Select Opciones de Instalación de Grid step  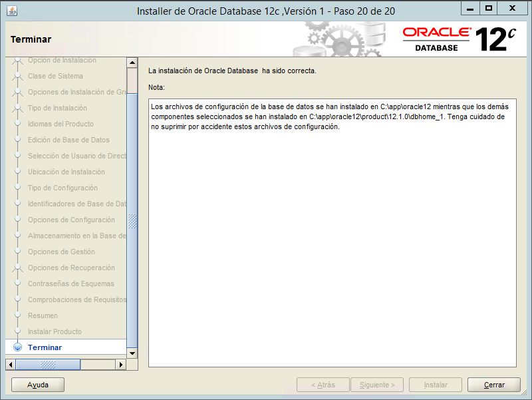(x=77, y=92)
